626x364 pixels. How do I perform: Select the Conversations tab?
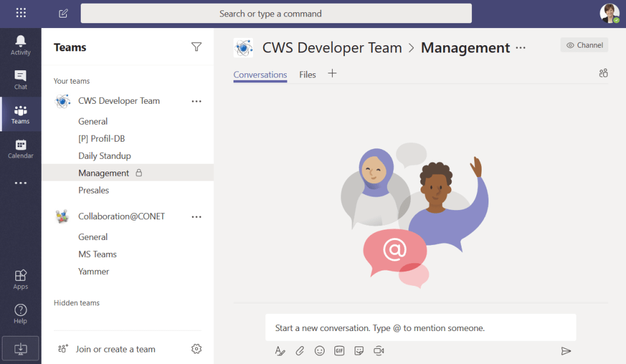pyautogui.click(x=260, y=75)
